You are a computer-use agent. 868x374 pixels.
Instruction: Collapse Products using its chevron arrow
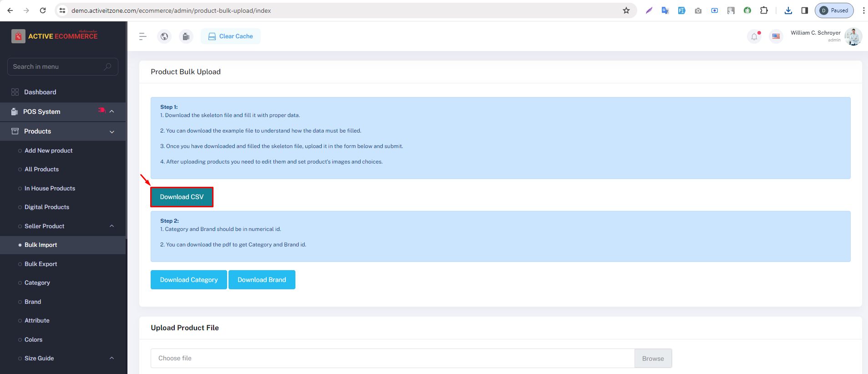[x=112, y=132]
